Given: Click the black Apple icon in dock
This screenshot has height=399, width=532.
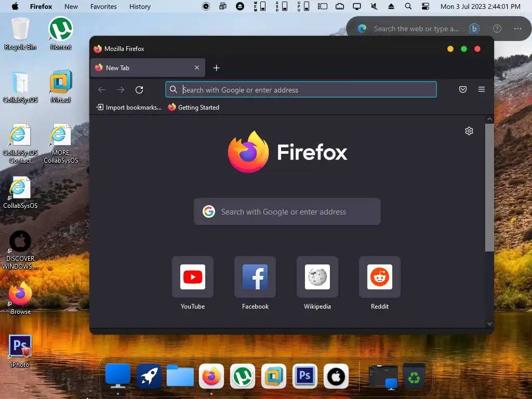Looking at the screenshot, I should point(336,376).
